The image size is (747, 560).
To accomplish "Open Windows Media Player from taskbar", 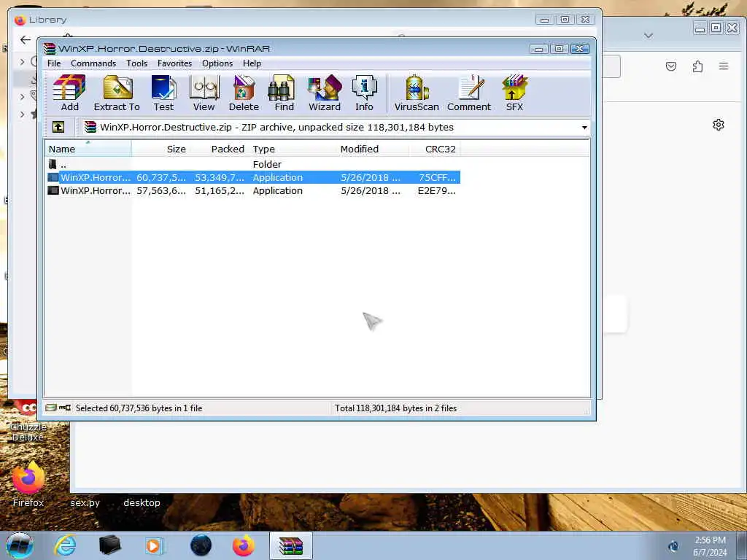I will click(x=154, y=545).
